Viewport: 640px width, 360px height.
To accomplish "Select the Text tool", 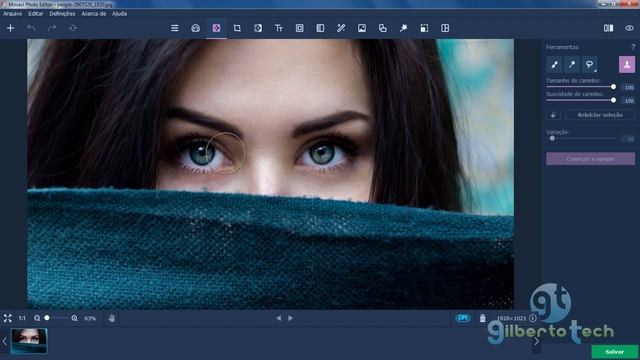I will (x=279, y=28).
